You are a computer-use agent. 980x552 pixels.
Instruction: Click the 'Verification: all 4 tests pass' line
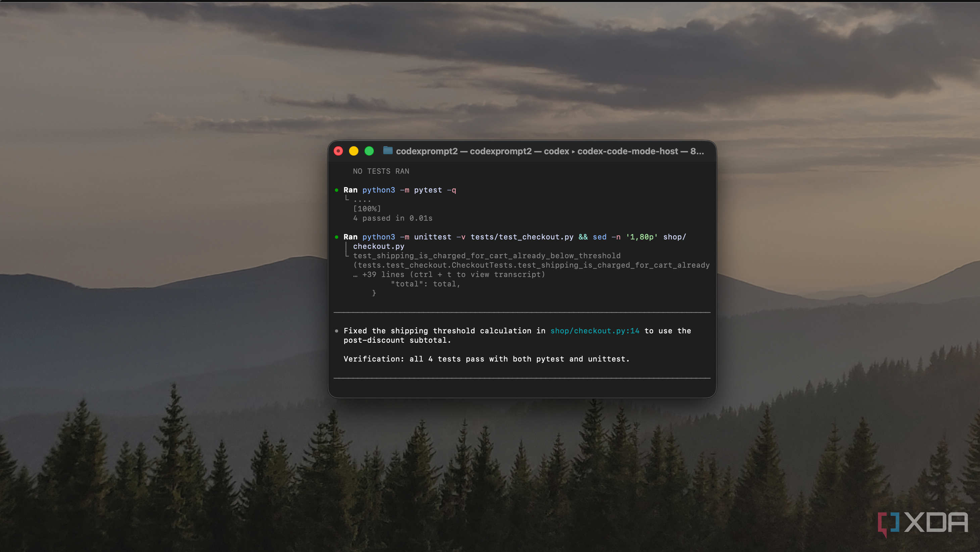[x=487, y=359]
